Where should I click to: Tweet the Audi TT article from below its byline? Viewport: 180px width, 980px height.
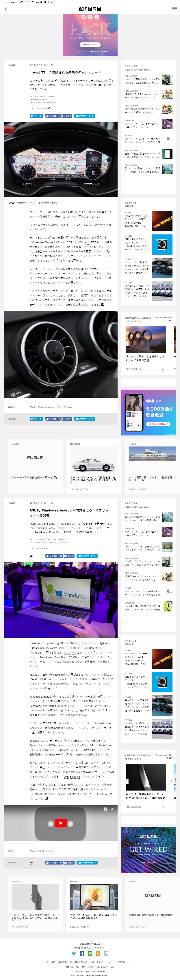36,116
